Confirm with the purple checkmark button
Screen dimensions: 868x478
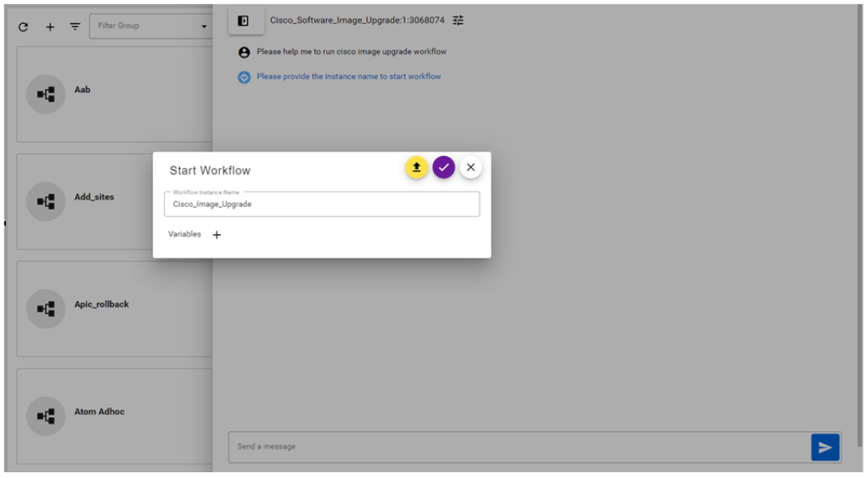(x=444, y=167)
